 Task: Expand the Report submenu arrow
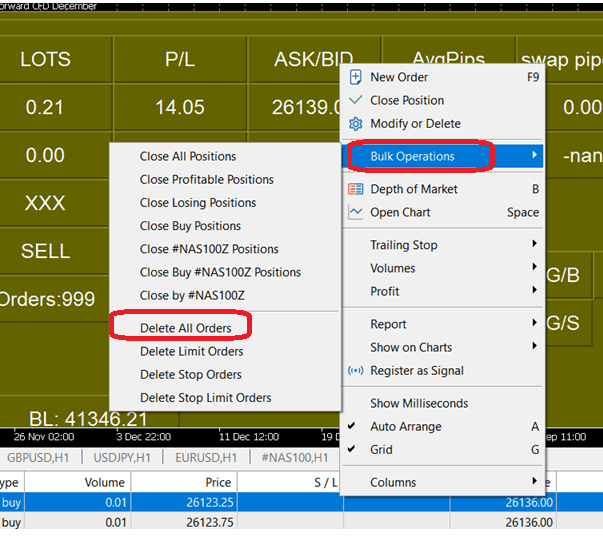click(x=535, y=323)
